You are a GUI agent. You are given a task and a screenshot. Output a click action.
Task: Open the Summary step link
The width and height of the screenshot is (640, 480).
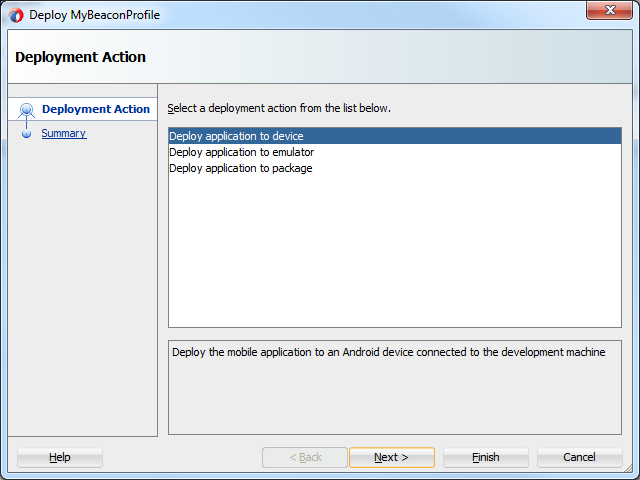(x=64, y=133)
